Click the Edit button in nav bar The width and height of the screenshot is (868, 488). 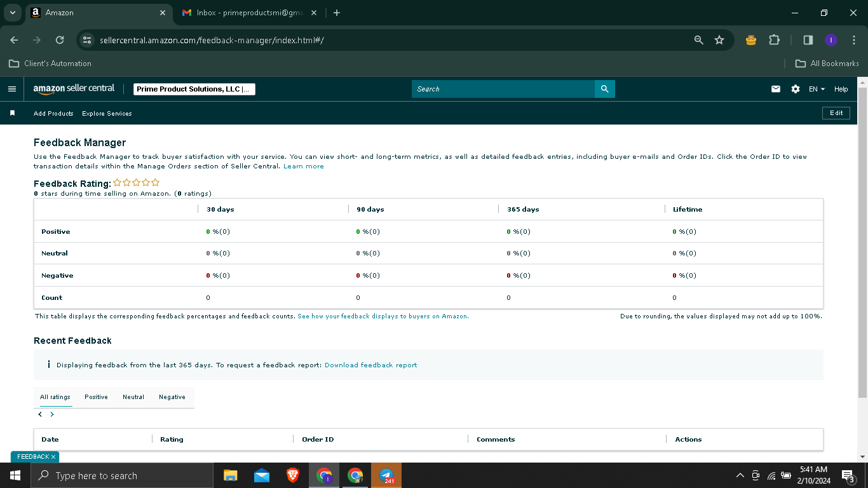pos(836,113)
